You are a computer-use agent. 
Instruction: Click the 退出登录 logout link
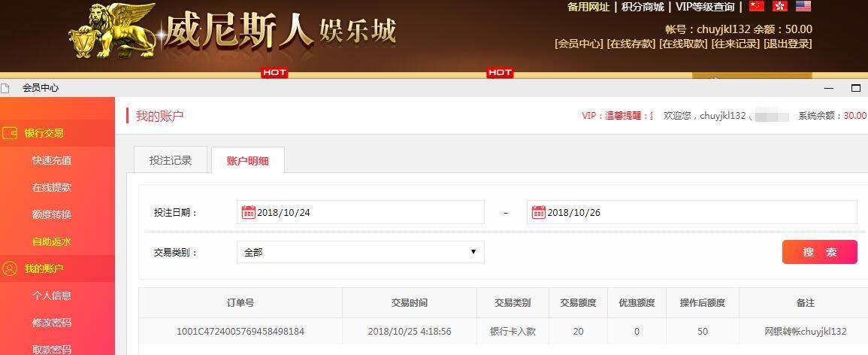coord(788,44)
